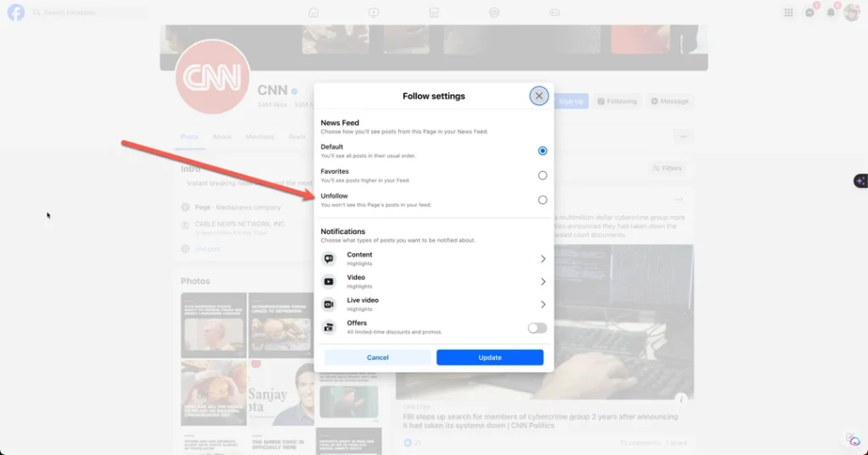868x455 pixels.
Task: Switch to the Mentions tab
Action: 259,136
